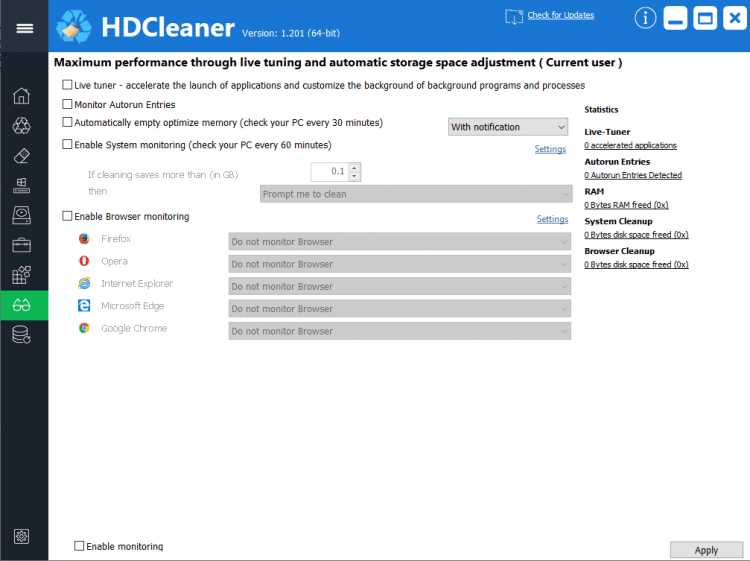Click the Internet Explorer icon
The height and width of the screenshot is (561, 750).
84,283
